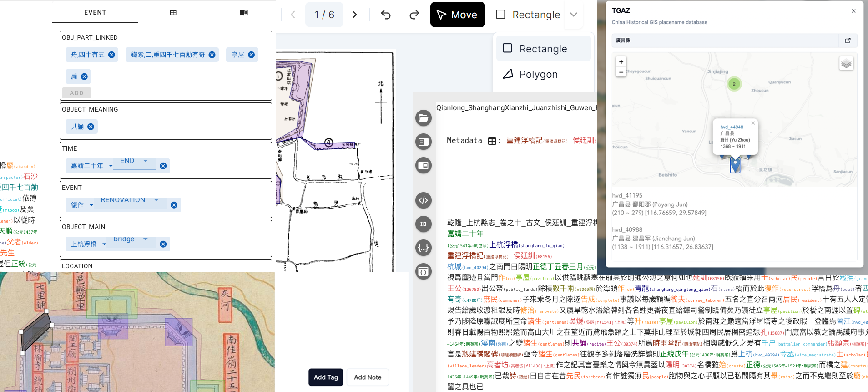Image resolution: width=868 pixels, height=392 pixels.
Task: Click the Add Note button
Action: click(368, 377)
